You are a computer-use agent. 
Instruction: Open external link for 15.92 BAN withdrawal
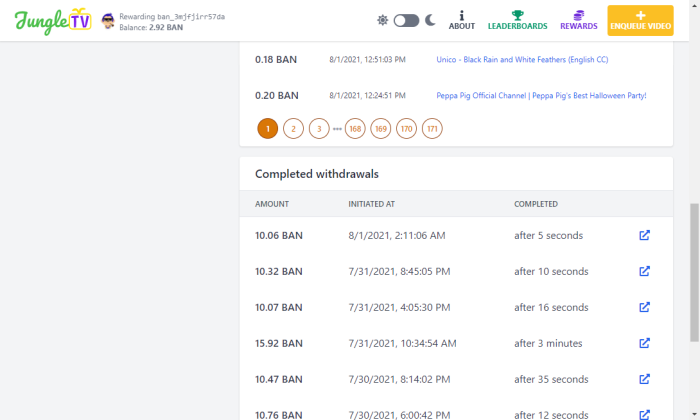[644, 343]
